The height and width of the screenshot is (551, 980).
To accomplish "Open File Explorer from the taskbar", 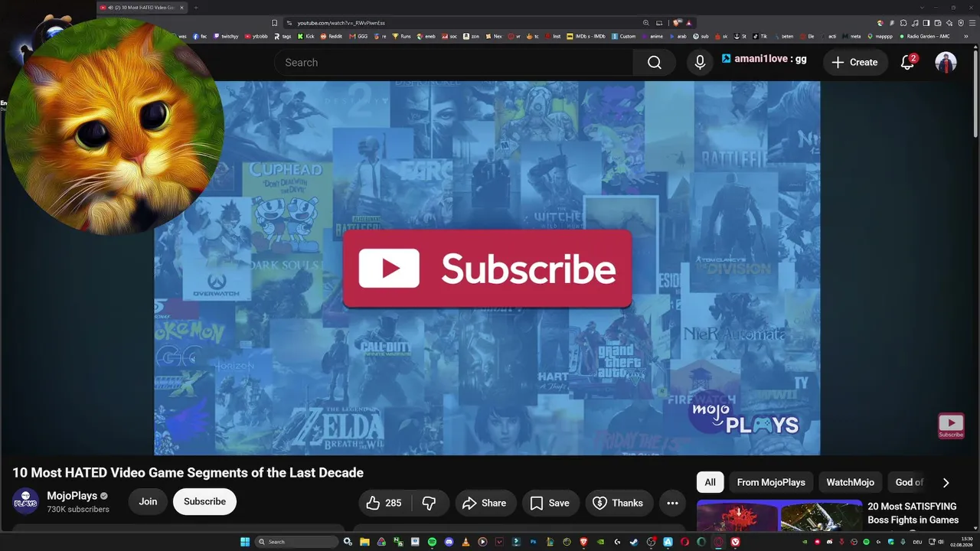I will point(364,542).
